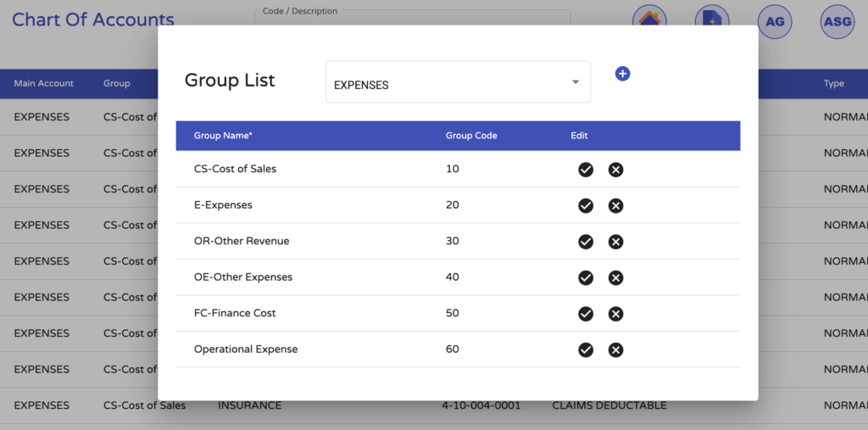
Task: Cancel the CS-Cost of Sales row edit
Action: tap(616, 170)
